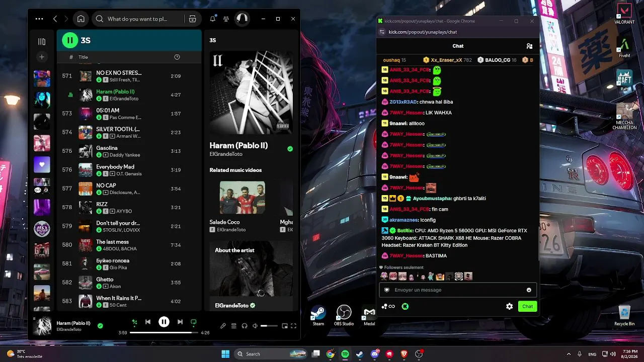The height and width of the screenshot is (362, 644).
Task: Mute Spotify volume speaker icon
Action: 255,326
